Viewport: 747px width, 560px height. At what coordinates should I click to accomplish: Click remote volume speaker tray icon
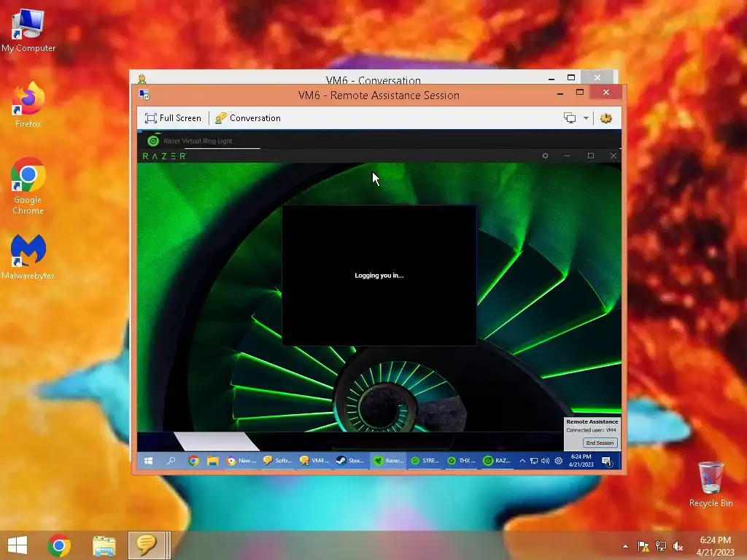click(546, 461)
